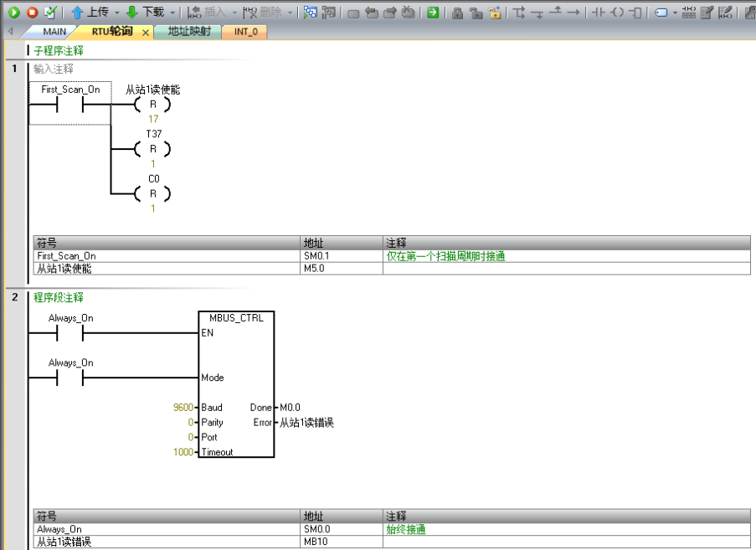Image resolution: width=756 pixels, height=550 pixels.
Task: Insert a coil instruction icon
Action: (617, 13)
